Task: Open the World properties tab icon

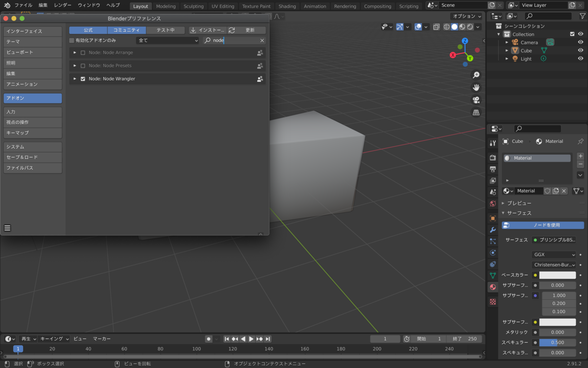Action: click(x=493, y=204)
